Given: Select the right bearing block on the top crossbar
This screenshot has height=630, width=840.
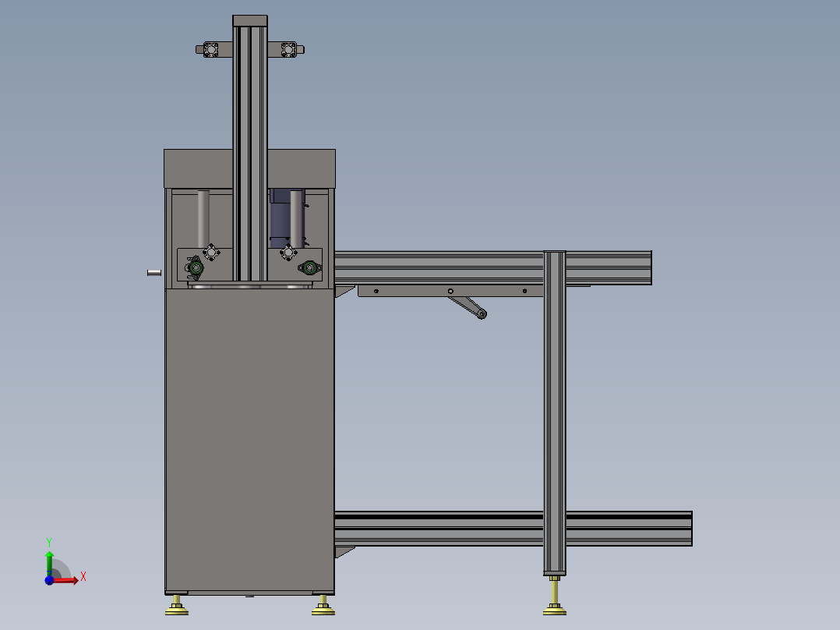Looking at the screenshot, I should pos(289,50).
